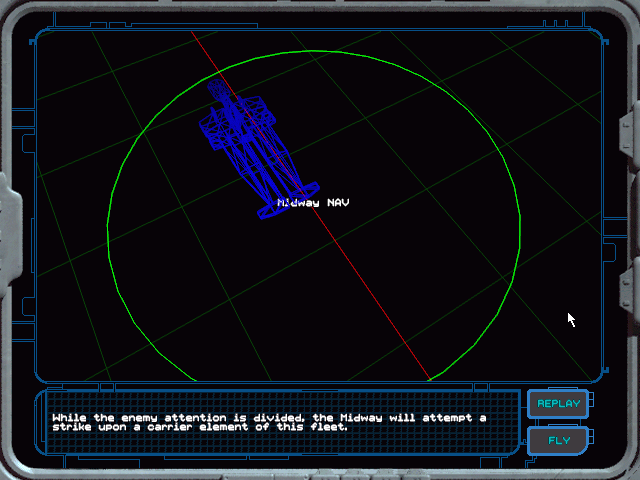
Task: Select the Midway NAV point label
Action: (x=313, y=203)
